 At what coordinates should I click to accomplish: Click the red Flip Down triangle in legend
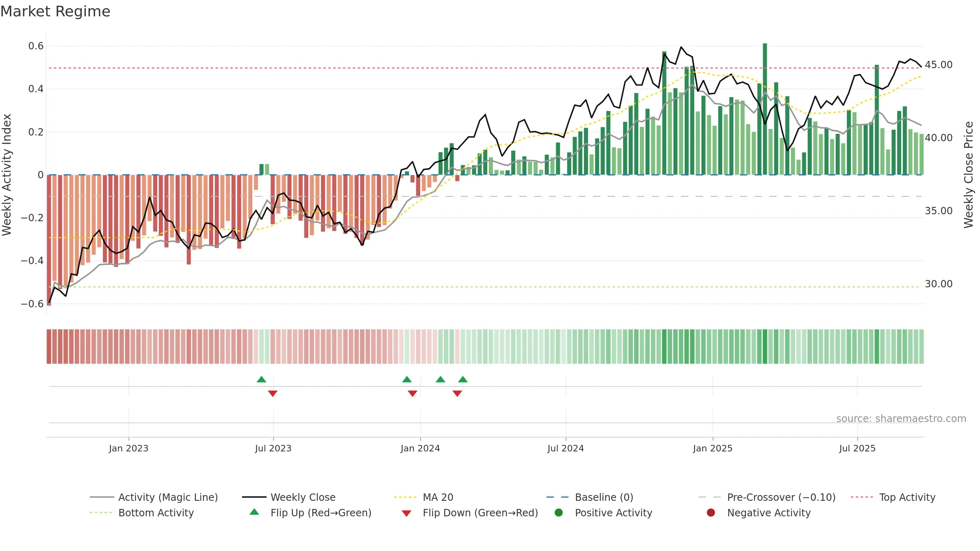tap(406, 513)
